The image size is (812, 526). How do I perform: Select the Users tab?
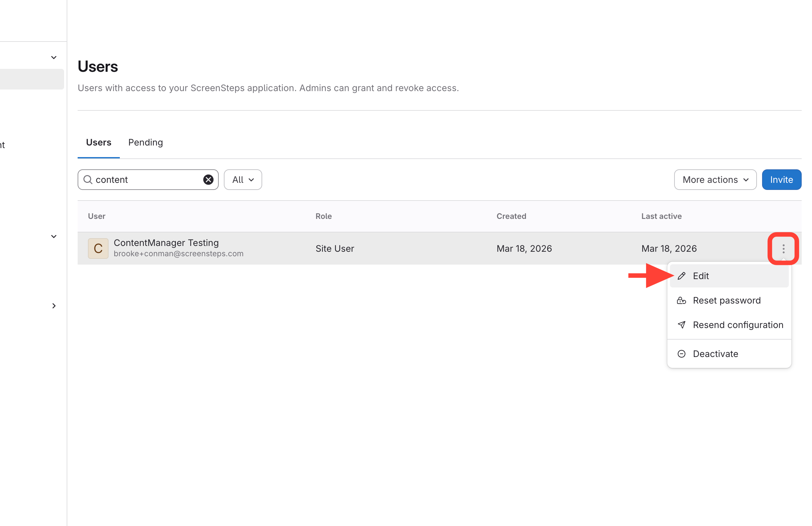coord(98,142)
